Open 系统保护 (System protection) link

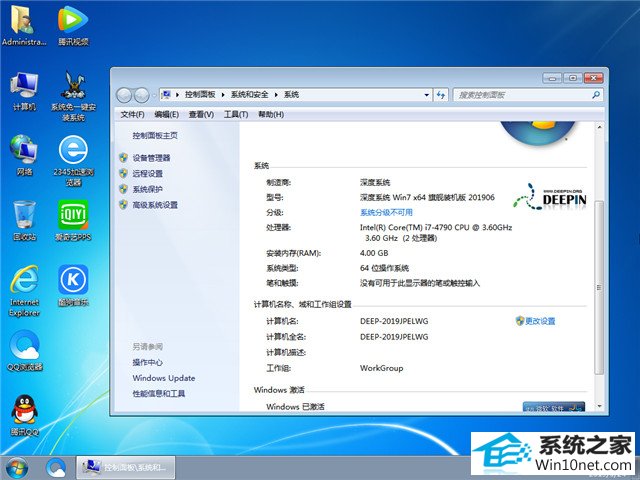tap(147, 189)
